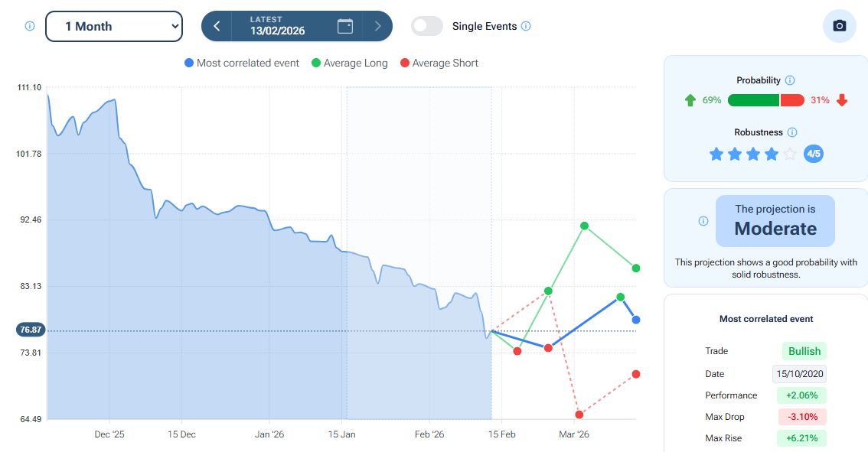Go to previous date with left arrow
This screenshot has height=452, width=868.
(x=217, y=26)
